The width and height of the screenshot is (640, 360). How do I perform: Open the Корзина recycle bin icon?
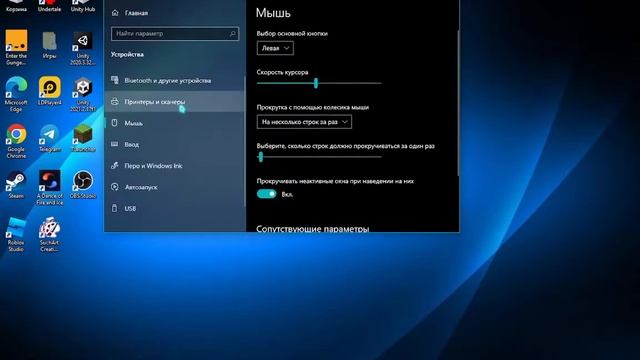[x=16, y=6]
